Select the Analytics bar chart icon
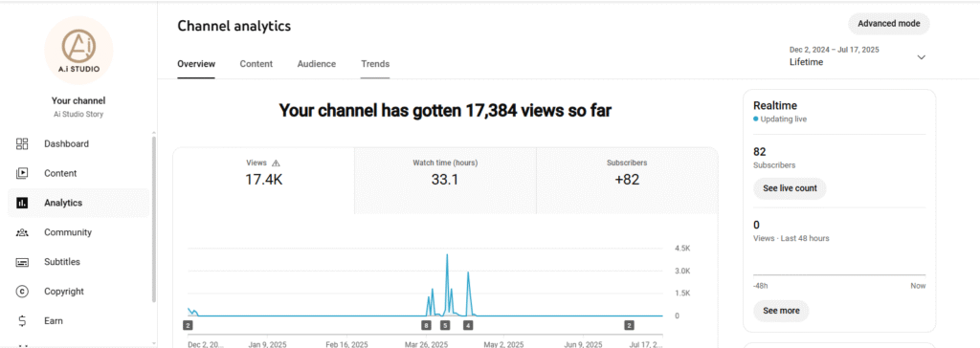 (22, 203)
